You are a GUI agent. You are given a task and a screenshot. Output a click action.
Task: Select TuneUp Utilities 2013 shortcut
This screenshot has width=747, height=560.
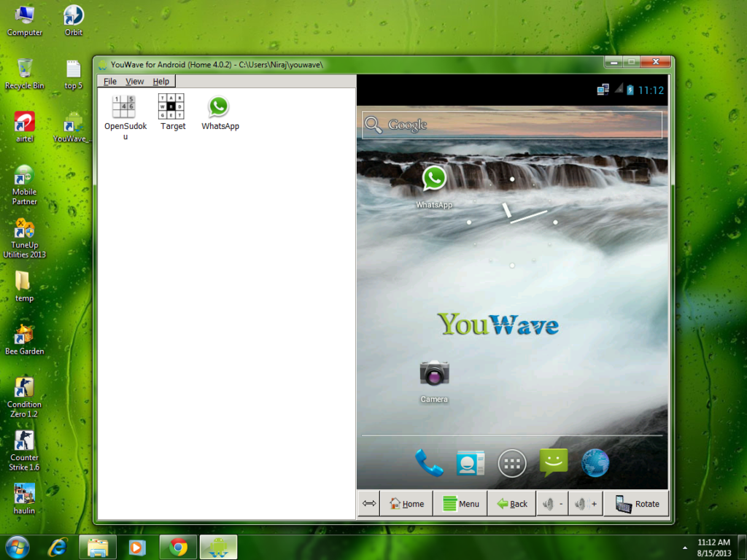(24, 238)
